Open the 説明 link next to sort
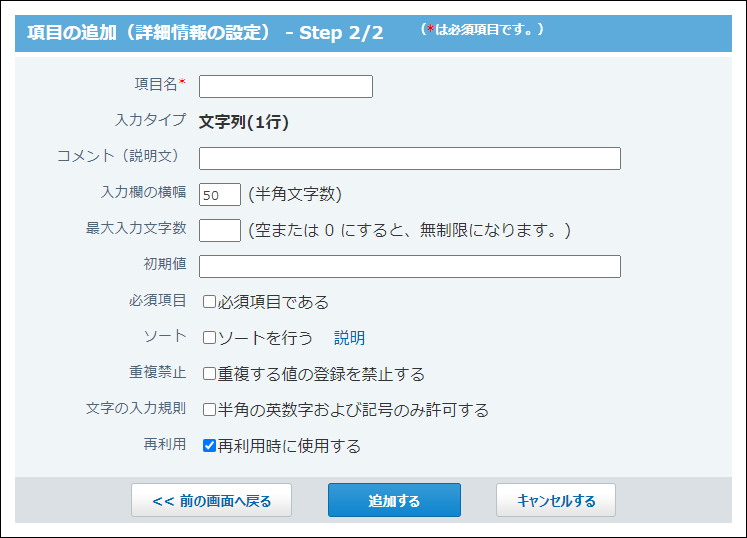Screen dimensions: 747x538 (x=349, y=338)
